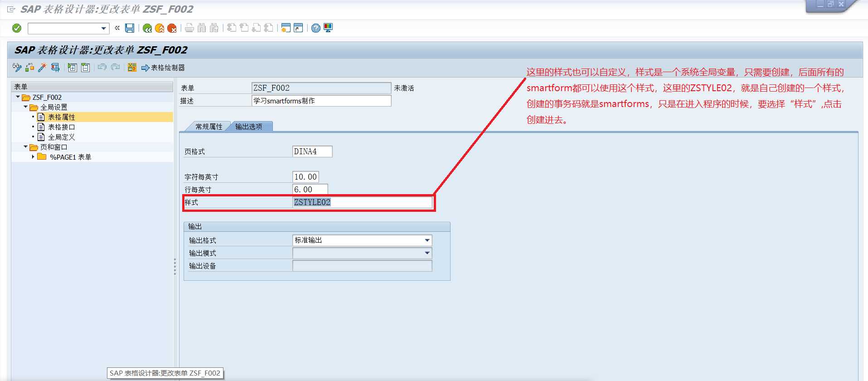
Task: Click the Field List on/off icon
Action: [x=132, y=68]
